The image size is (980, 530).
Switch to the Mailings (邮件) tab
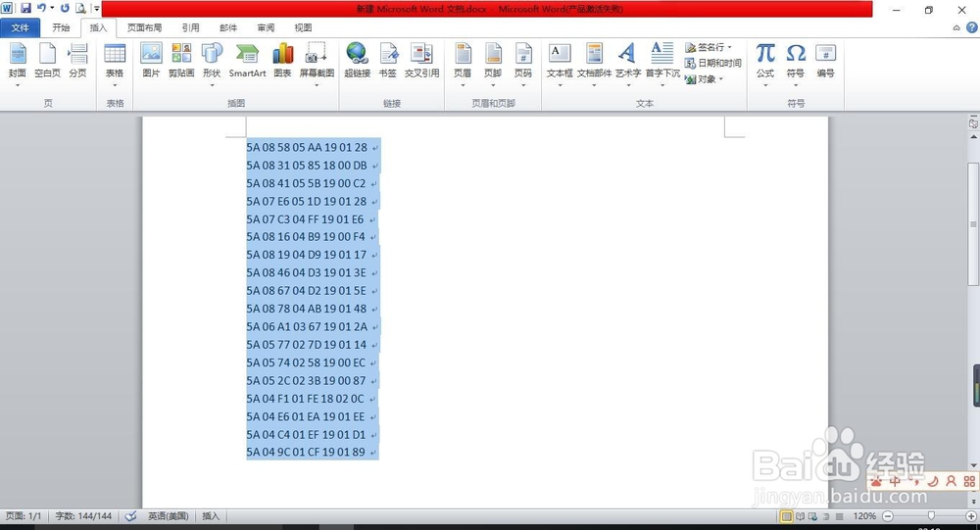[x=228, y=27]
